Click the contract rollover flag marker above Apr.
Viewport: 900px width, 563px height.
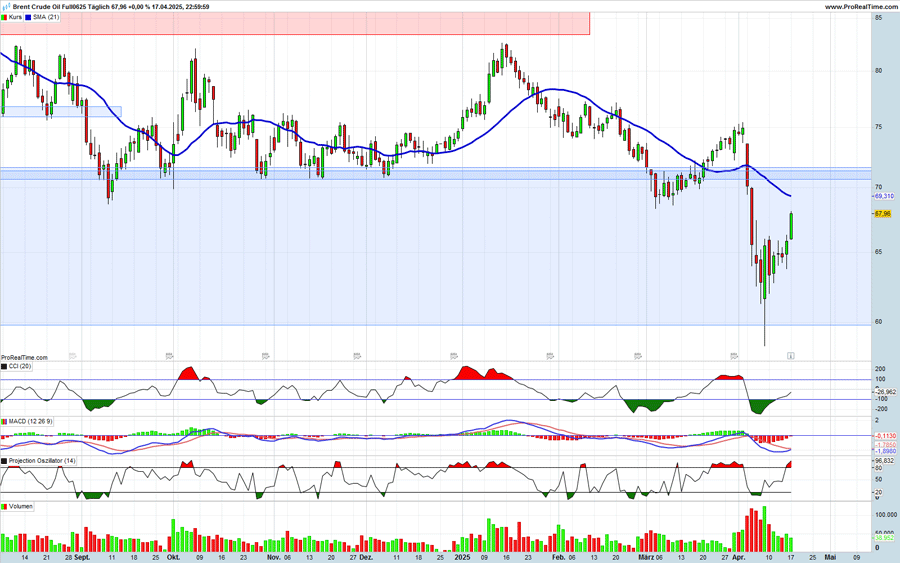point(735,355)
